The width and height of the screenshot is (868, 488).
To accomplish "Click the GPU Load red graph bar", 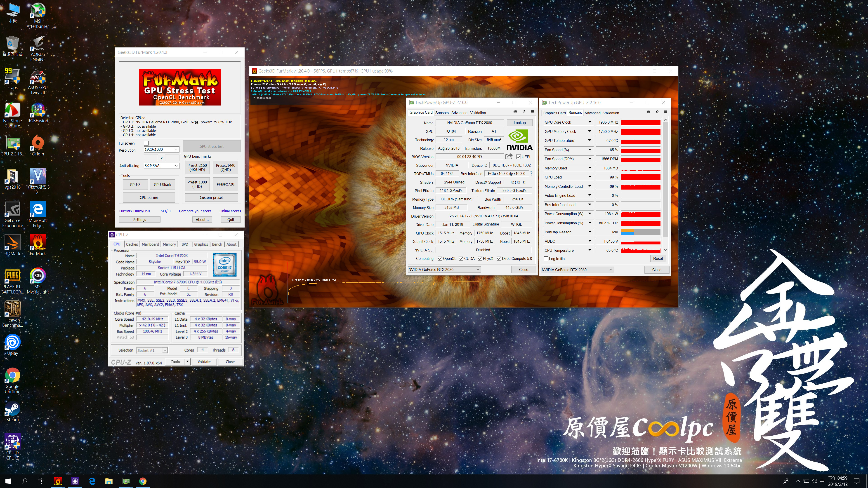I will click(641, 177).
